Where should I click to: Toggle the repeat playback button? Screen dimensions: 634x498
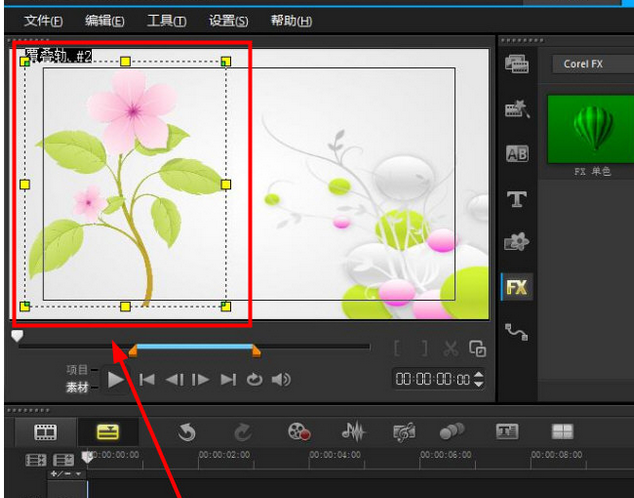click(x=255, y=380)
